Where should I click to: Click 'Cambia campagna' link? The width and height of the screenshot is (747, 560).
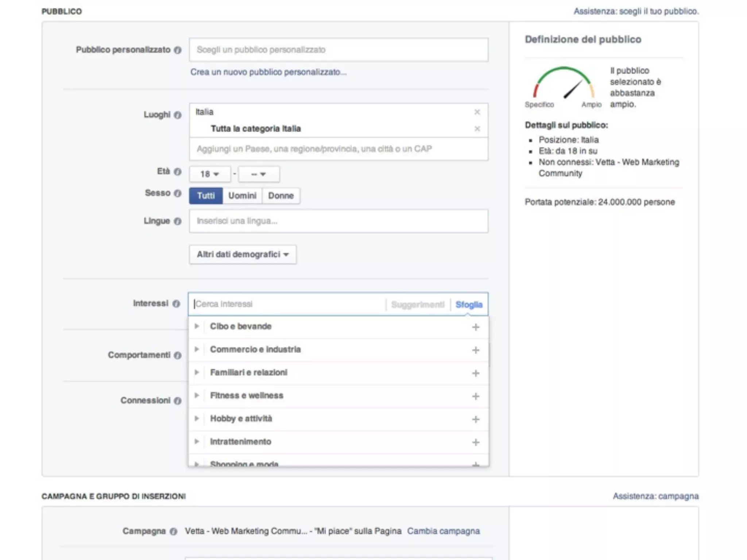[443, 531]
